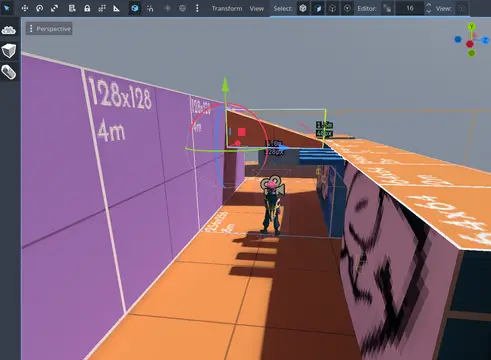Click the red square plane handle
The image size is (491, 360).
242,132
